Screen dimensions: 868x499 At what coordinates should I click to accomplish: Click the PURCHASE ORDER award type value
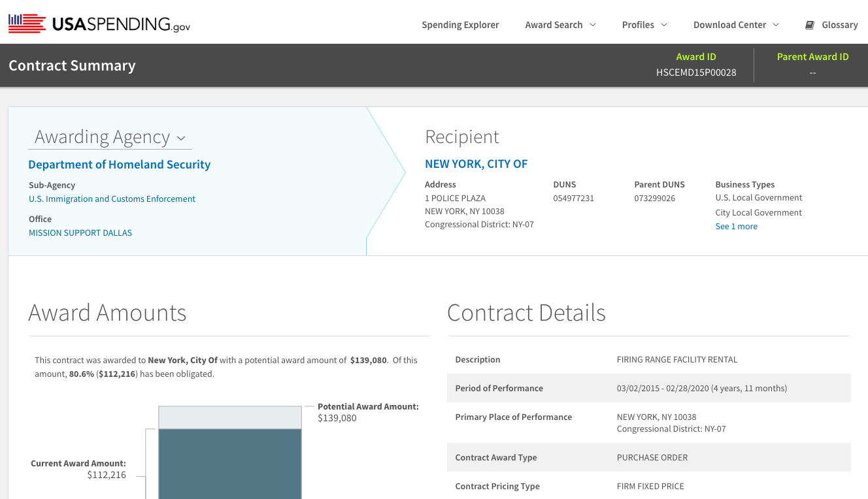(x=652, y=457)
